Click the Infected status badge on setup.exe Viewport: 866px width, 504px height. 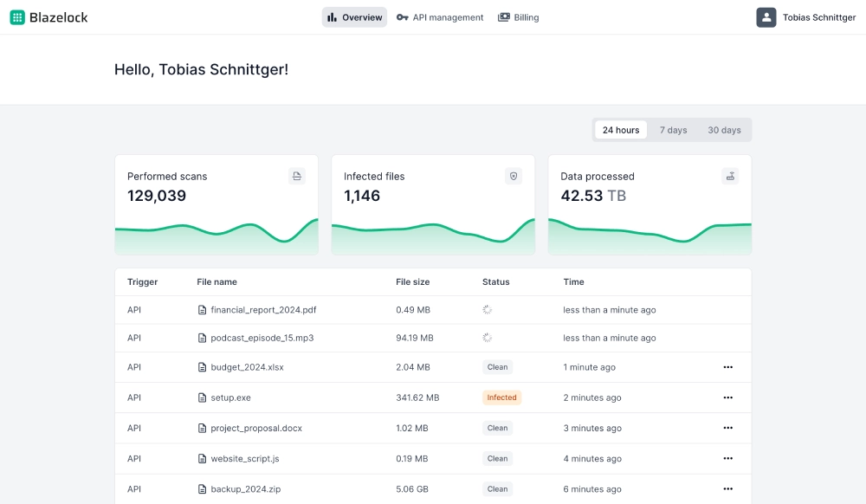coord(501,397)
